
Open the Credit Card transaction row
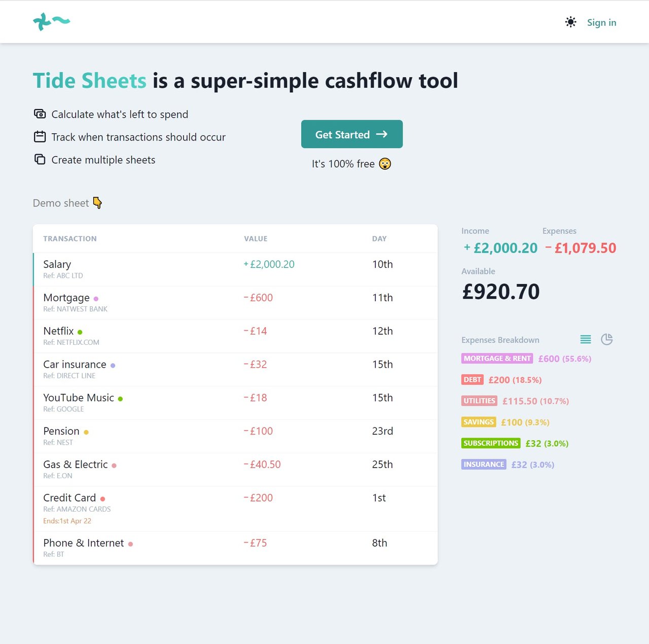coord(235,508)
